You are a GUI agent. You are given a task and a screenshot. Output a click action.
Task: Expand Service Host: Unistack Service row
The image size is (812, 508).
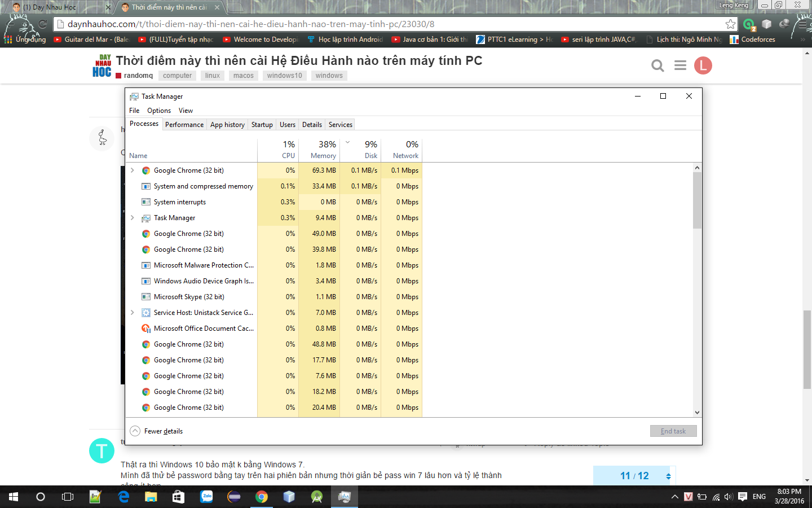[133, 312]
